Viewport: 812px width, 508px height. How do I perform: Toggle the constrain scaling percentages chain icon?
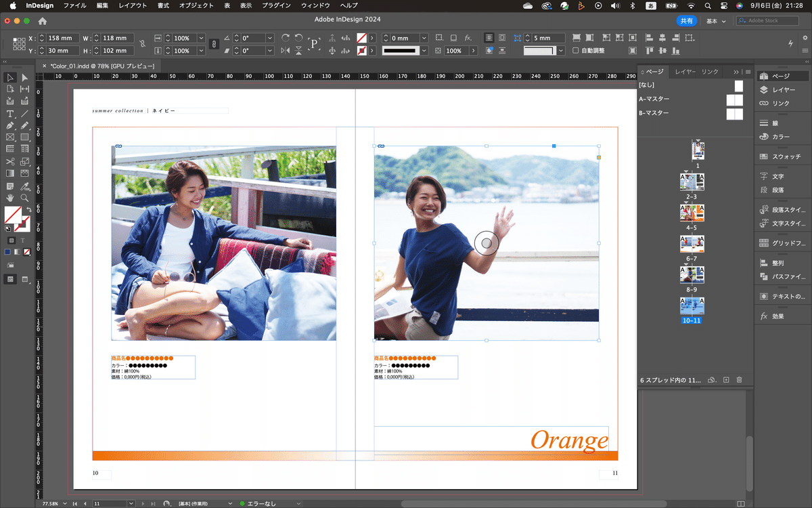(214, 45)
